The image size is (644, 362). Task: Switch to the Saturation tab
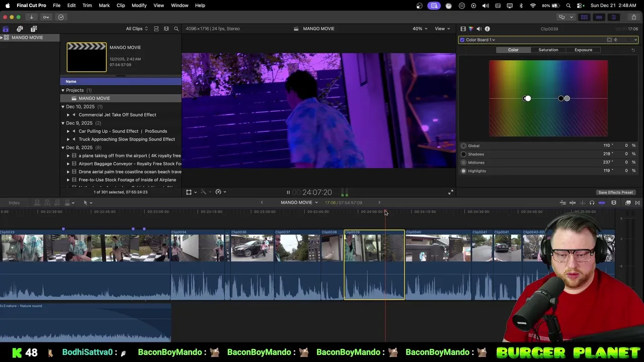pyautogui.click(x=548, y=50)
